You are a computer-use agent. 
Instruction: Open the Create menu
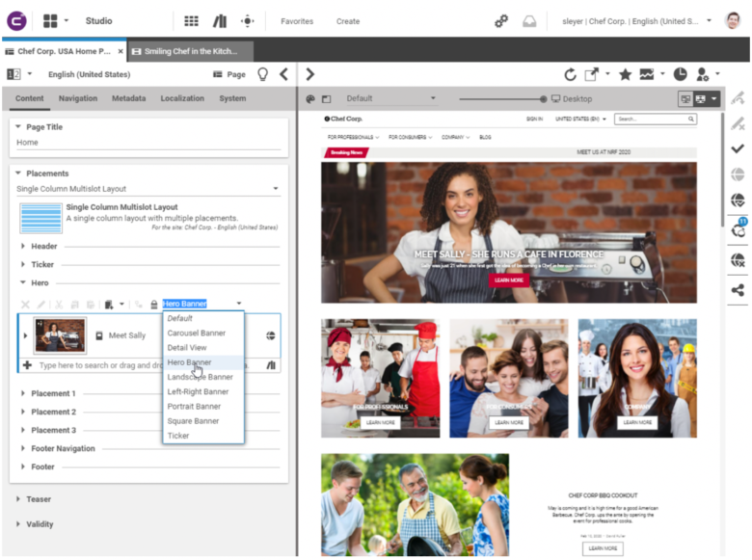(x=348, y=21)
